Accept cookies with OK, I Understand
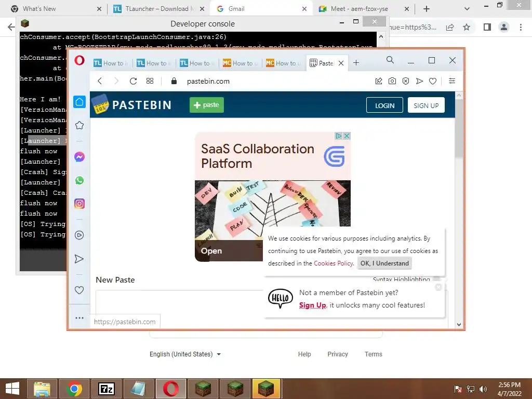The height and width of the screenshot is (399, 532). click(x=384, y=263)
